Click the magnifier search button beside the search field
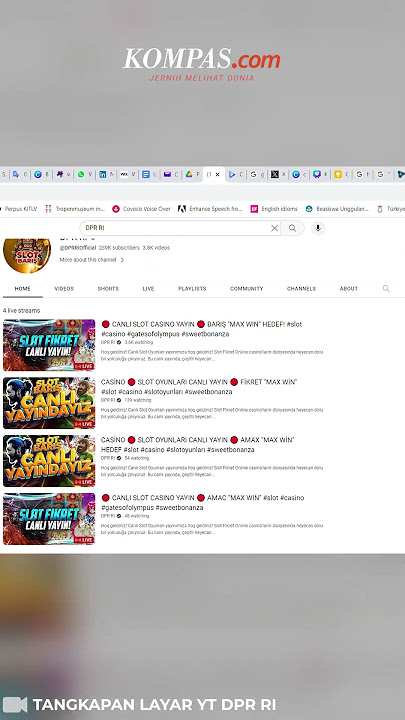This screenshot has width=405, height=720. tap(292, 228)
